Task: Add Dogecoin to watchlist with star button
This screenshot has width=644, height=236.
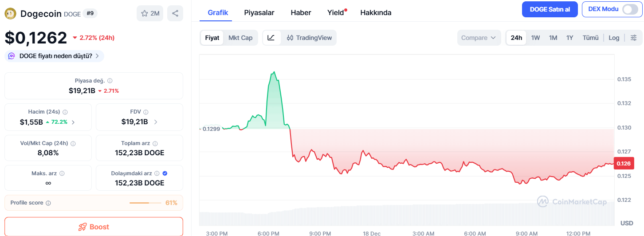Action: pos(150,13)
